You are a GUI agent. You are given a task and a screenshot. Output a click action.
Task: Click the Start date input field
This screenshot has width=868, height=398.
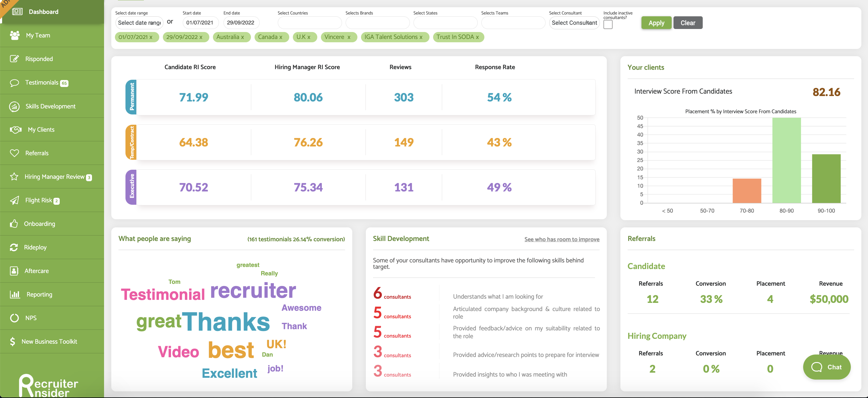click(200, 23)
